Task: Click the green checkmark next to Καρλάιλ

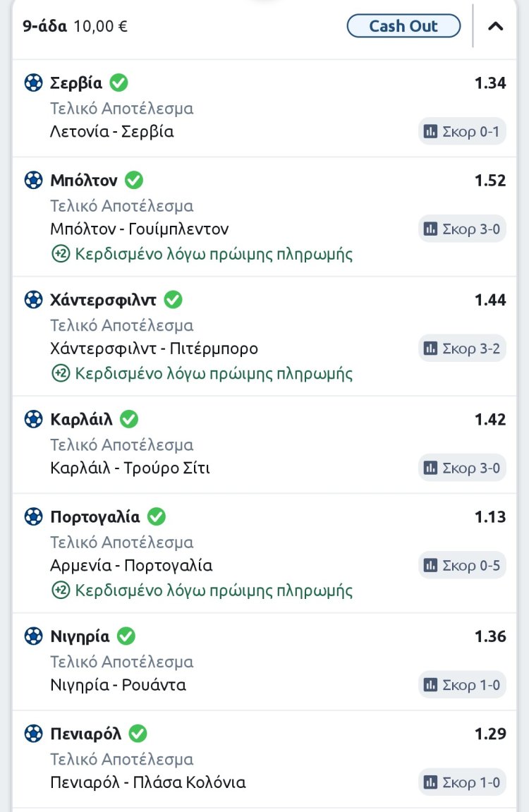Action: pyautogui.click(x=129, y=419)
